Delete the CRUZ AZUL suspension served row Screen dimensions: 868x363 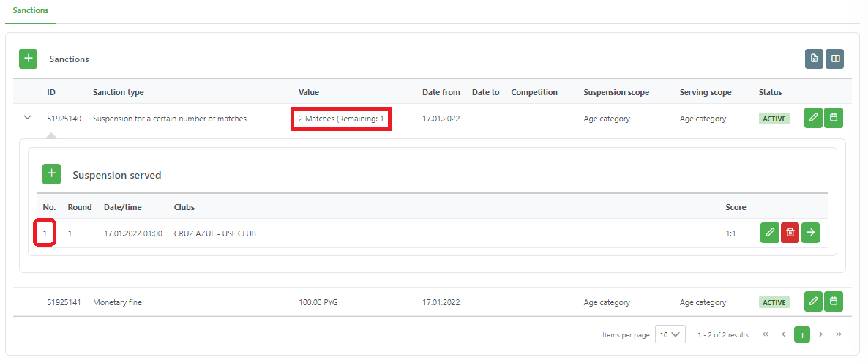(x=790, y=233)
